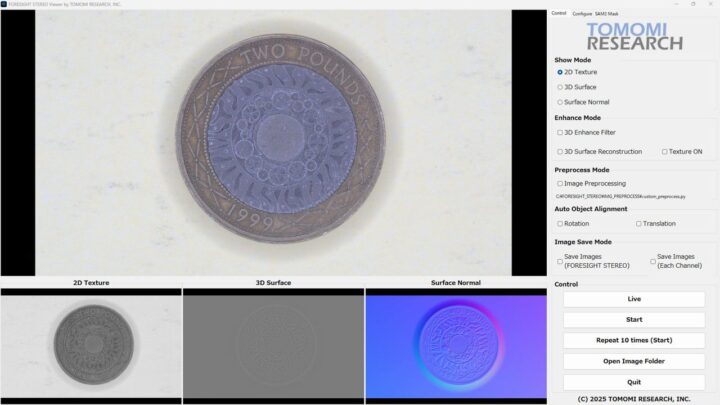
Task: Click the "Image Save Mode" heading
Action: (583, 242)
